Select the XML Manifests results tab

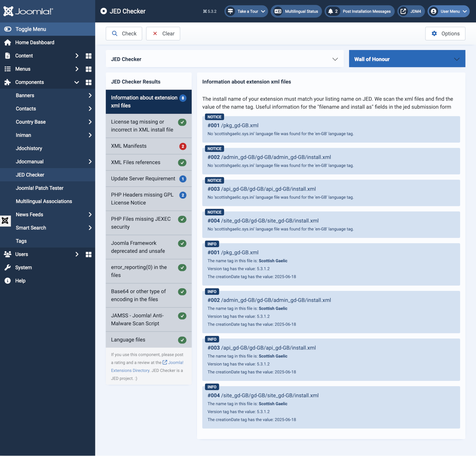pos(149,146)
